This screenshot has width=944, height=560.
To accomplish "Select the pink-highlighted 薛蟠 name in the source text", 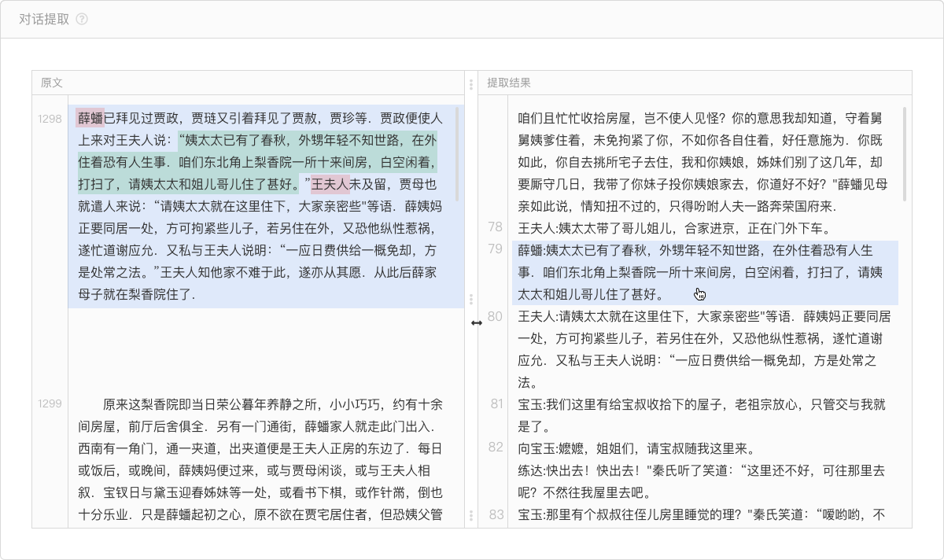I will point(90,119).
